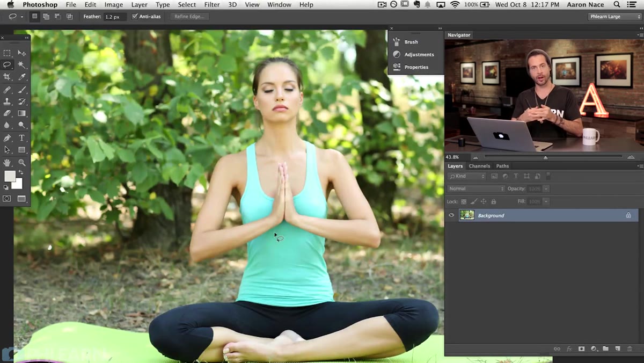644x363 pixels.
Task: Click the Navigator zoom out icon
Action: tap(475, 157)
